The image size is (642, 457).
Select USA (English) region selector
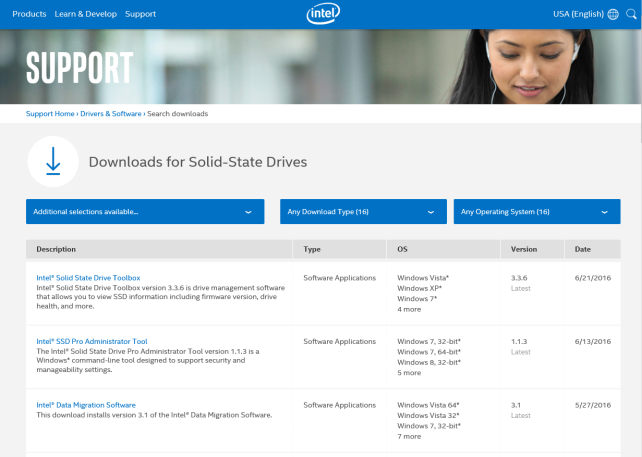[x=578, y=14]
